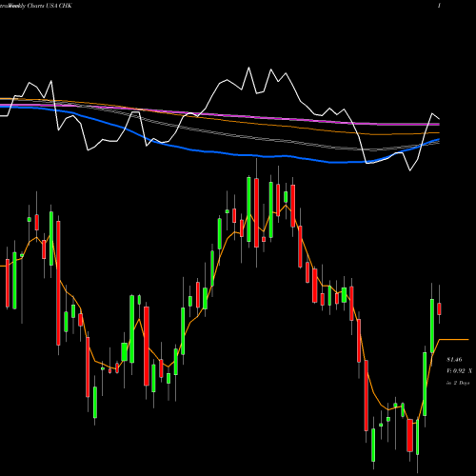The width and height of the screenshot is (476, 476).
Task: Click the flat orange projection line after the final candle
Action: [454, 340]
